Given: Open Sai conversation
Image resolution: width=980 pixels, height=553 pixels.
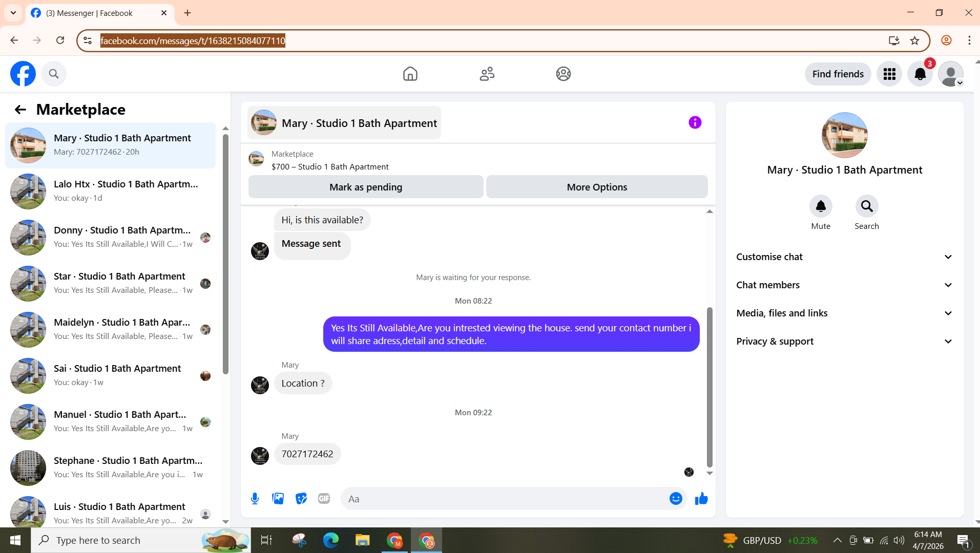Looking at the screenshot, I should tap(110, 376).
